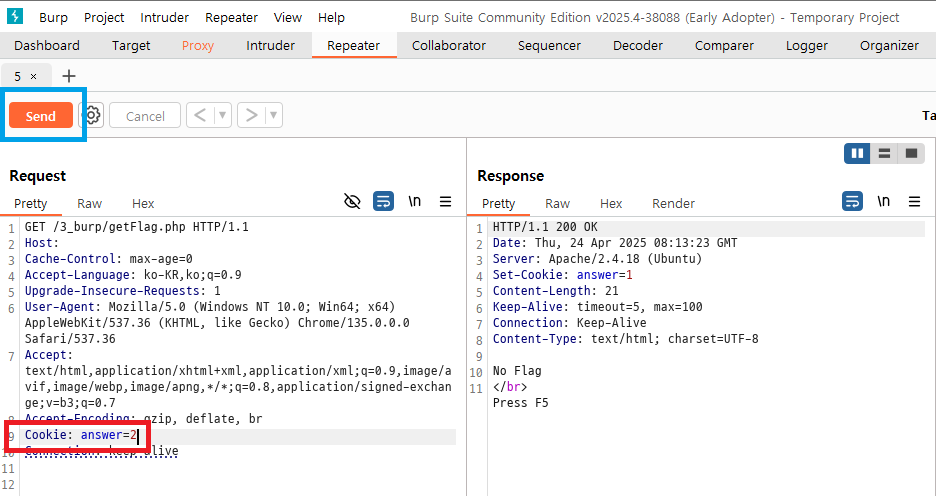Open the Help menu
The width and height of the screenshot is (936, 496).
click(x=331, y=17)
